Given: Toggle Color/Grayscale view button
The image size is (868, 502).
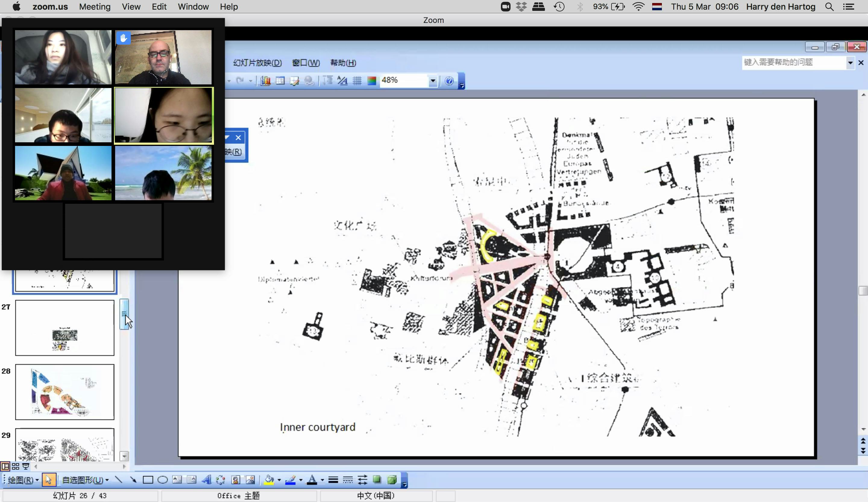Looking at the screenshot, I should (372, 81).
